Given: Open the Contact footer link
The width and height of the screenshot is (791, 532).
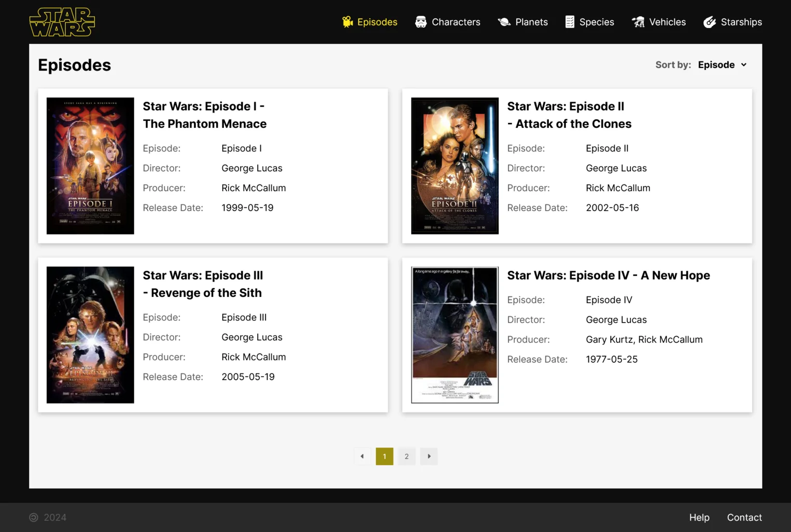Looking at the screenshot, I should click(744, 517).
